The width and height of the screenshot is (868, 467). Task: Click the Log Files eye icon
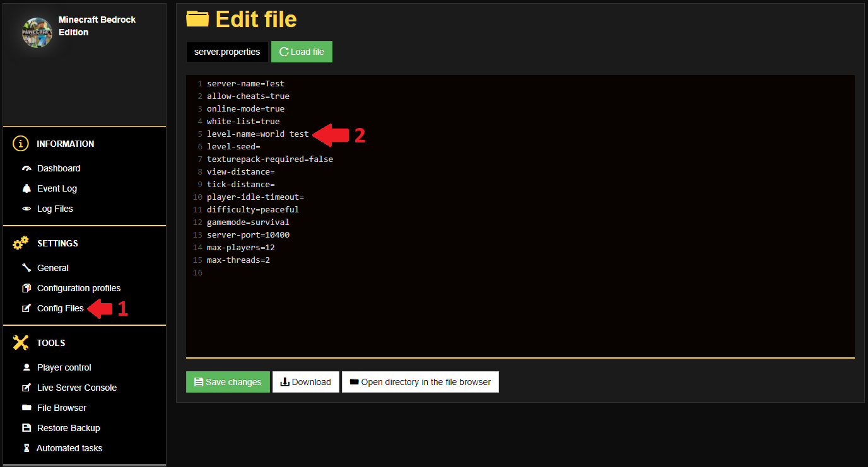(x=26, y=209)
